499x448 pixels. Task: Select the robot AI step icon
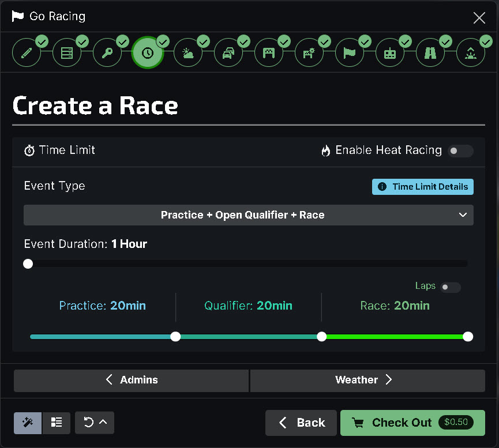[x=390, y=53]
